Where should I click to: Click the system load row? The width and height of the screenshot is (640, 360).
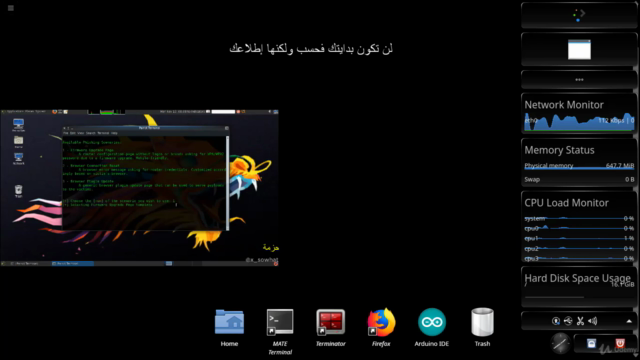(x=579, y=218)
